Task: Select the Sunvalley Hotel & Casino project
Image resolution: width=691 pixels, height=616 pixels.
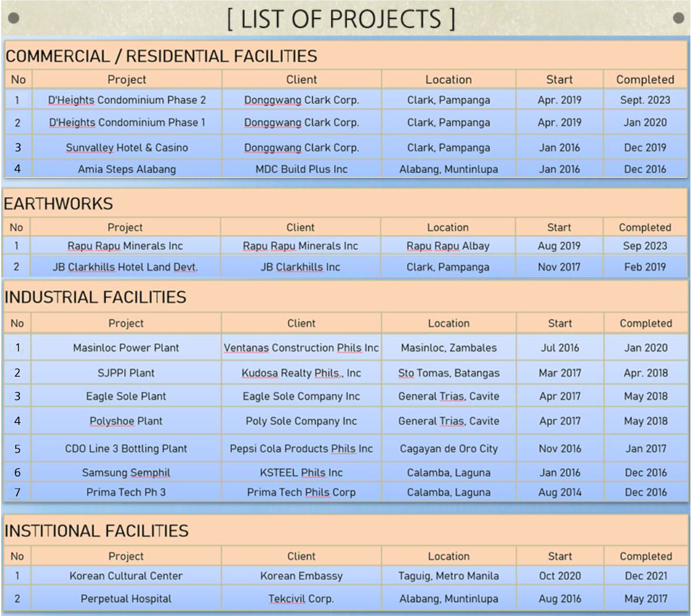Action: [x=127, y=148]
